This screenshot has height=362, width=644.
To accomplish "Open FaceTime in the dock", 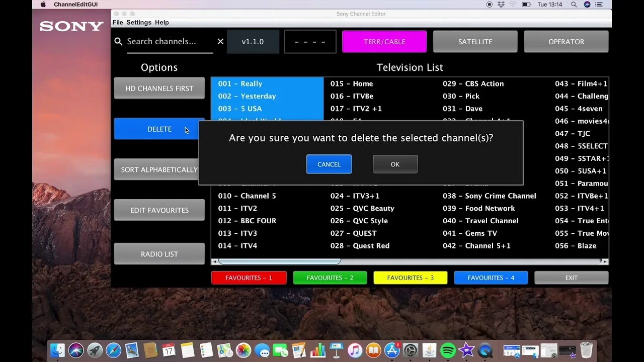I will pyautogui.click(x=280, y=350).
